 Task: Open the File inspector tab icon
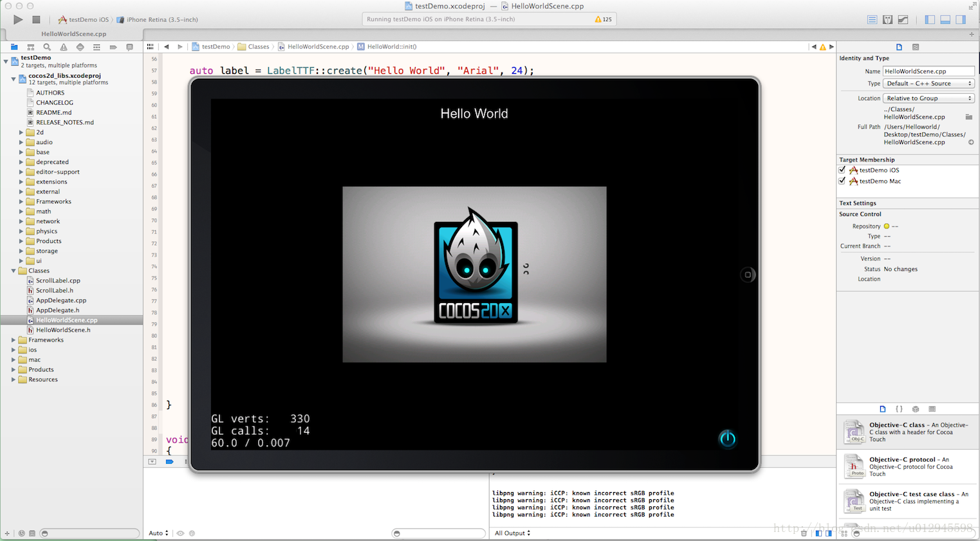(x=899, y=47)
